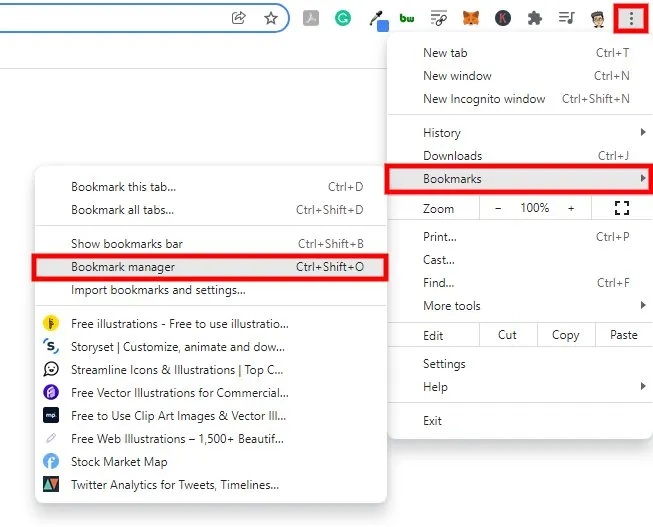
Task: Open 'Free Vector Illustrations for Commercial' bookmark
Action: (x=211, y=392)
